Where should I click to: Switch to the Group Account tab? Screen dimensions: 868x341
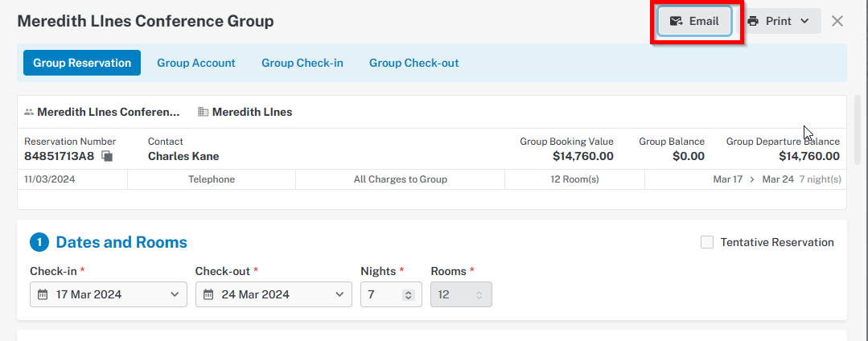(196, 63)
